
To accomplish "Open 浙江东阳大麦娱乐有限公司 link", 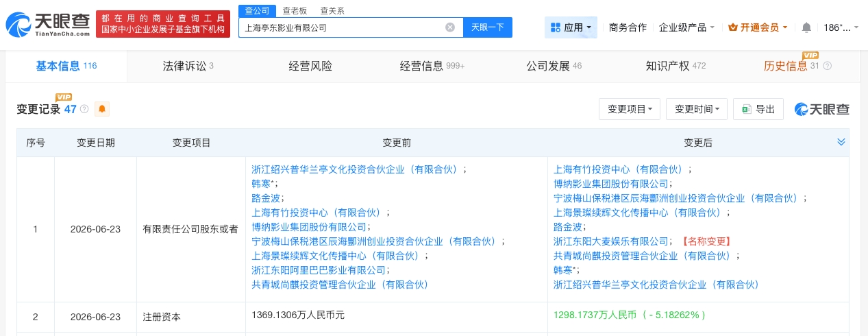I will click(610, 241).
